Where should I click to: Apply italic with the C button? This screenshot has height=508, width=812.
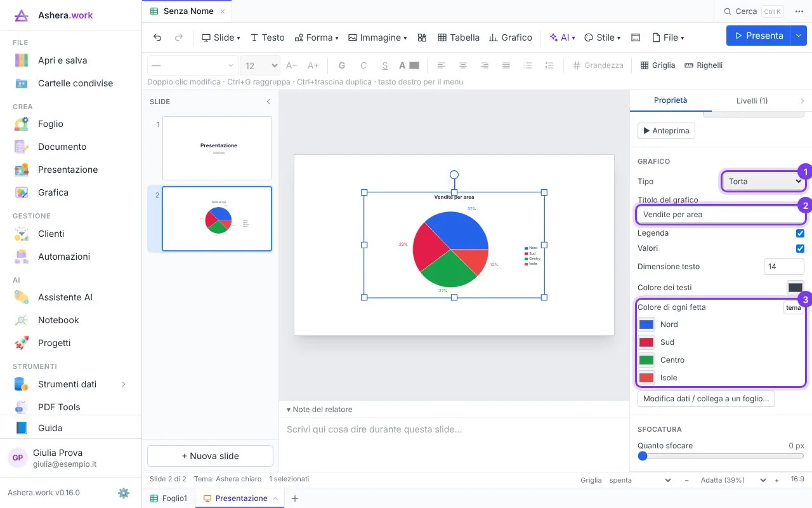coord(363,65)
